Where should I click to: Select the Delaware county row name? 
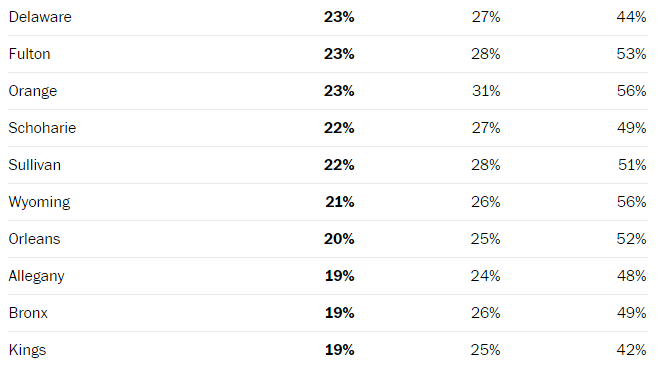(x=40, y=17)
